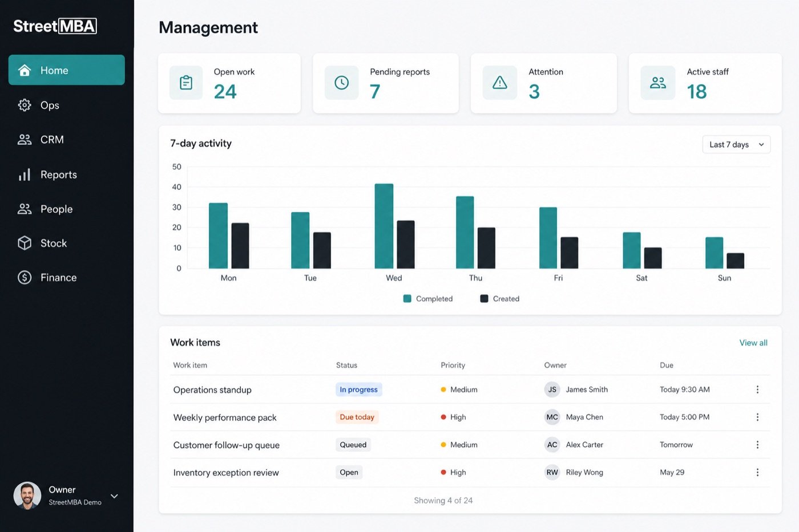Click the Finance dollar-circle icon

[x=25, y=278]
